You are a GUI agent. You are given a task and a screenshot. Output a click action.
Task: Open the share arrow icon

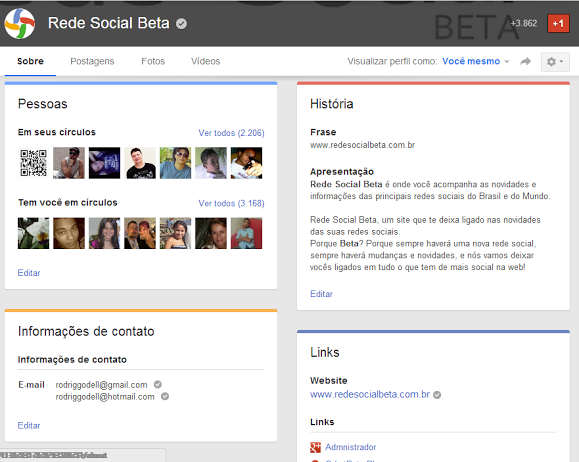click(x=525, y=61)
